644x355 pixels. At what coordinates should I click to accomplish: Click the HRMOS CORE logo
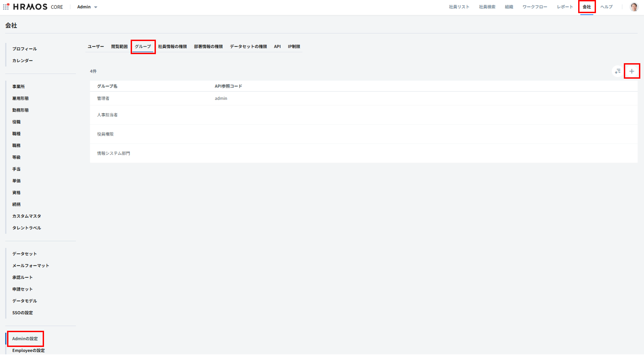(38, 7)
